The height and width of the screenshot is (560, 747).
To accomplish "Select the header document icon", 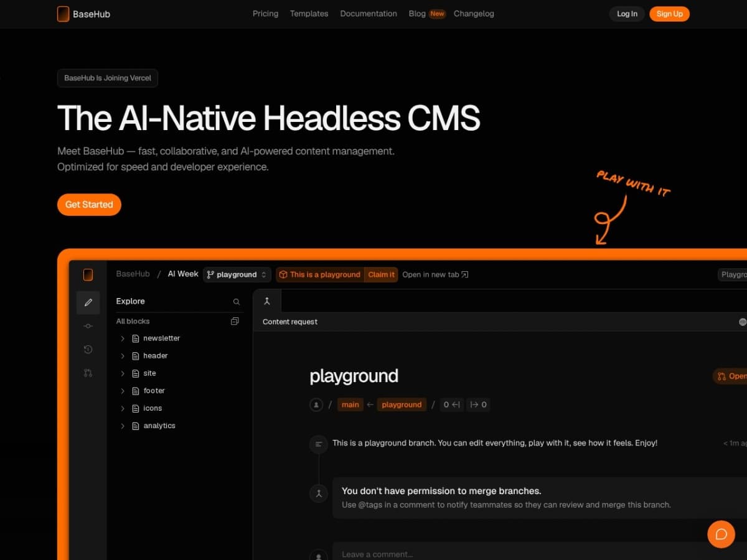I will (135, 356).
